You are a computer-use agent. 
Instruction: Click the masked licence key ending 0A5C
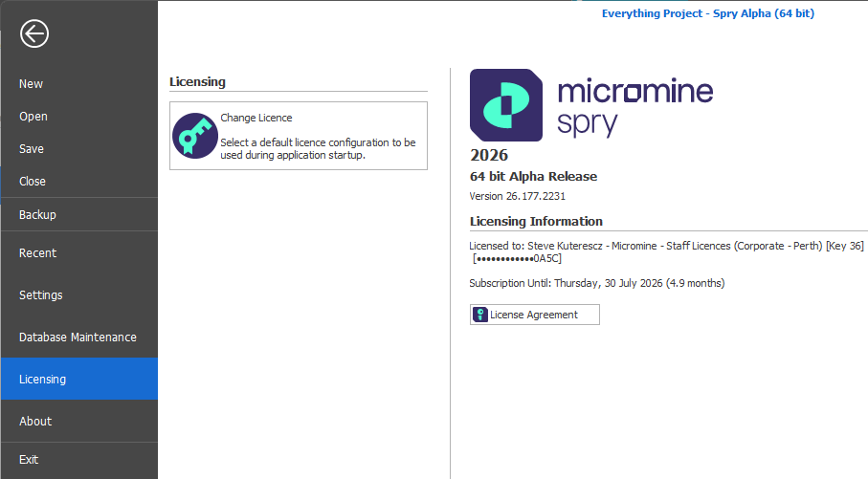[517, 259]
